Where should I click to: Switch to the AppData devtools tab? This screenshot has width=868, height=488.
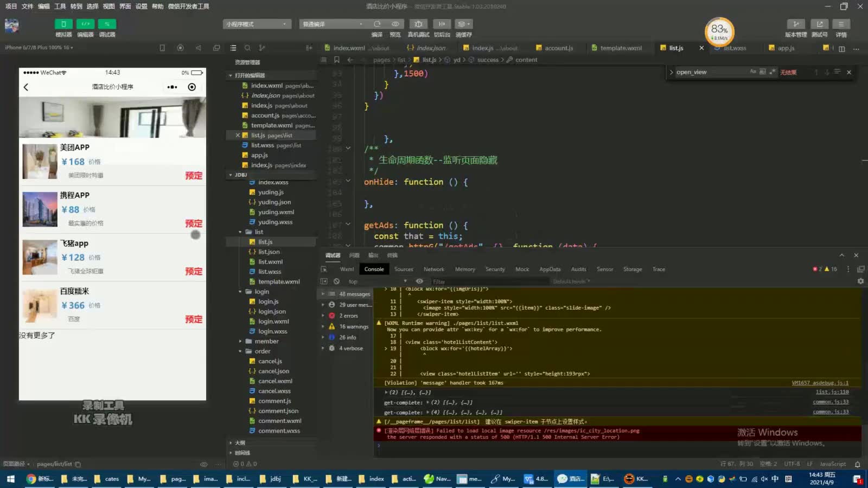point(550,269)
